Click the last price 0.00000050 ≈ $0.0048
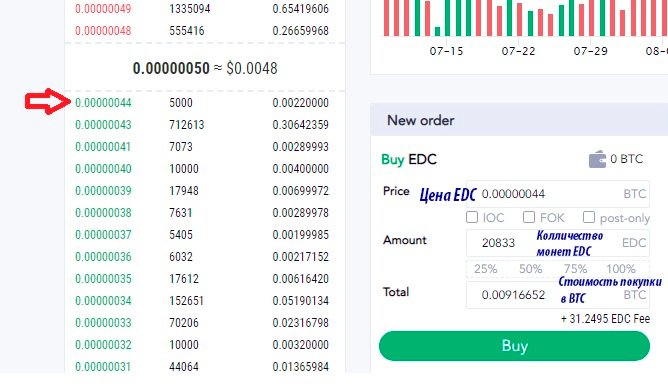The width and height of the screenshot is (668, 387). 205,68
